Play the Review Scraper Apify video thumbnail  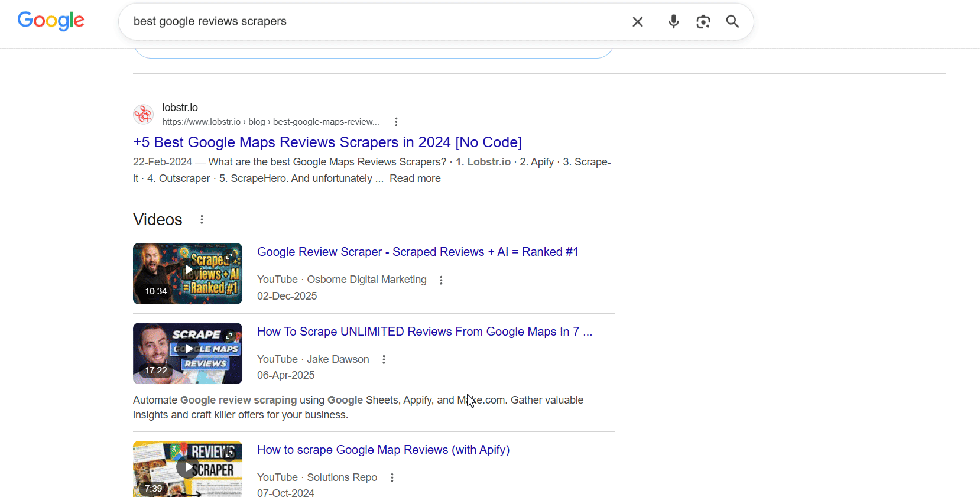click(187, 469)
